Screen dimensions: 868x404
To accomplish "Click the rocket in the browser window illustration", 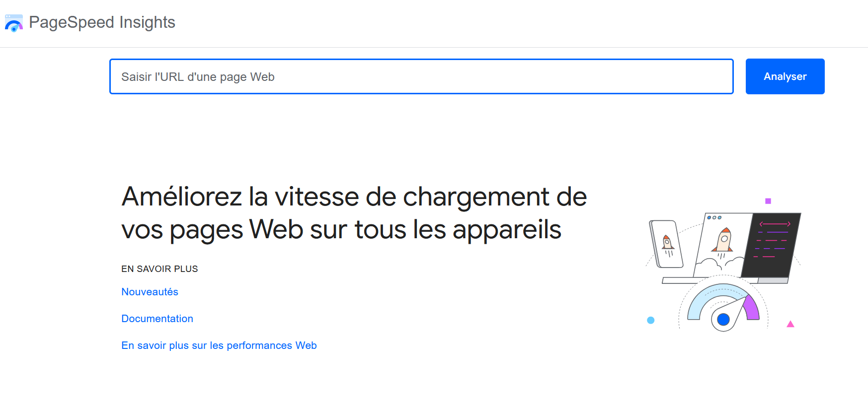I will pyautogui.click(x=723, y=240).
